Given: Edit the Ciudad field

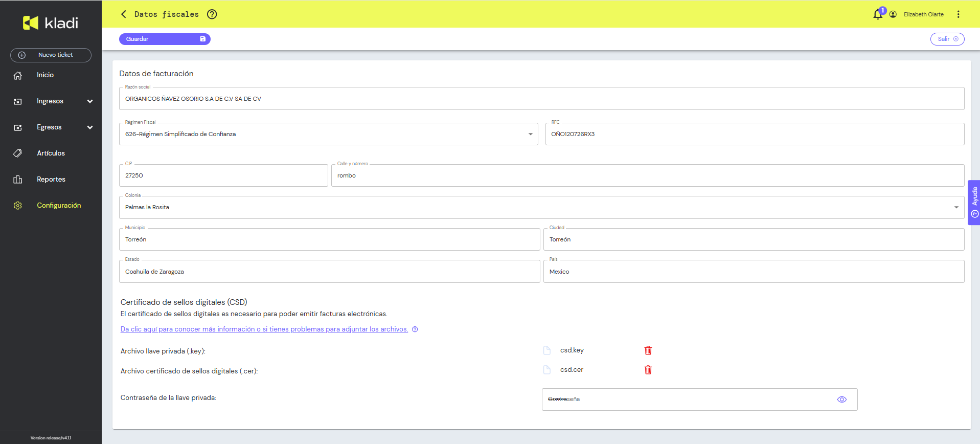Looking at the screenshot, I should tap(754, 239).
